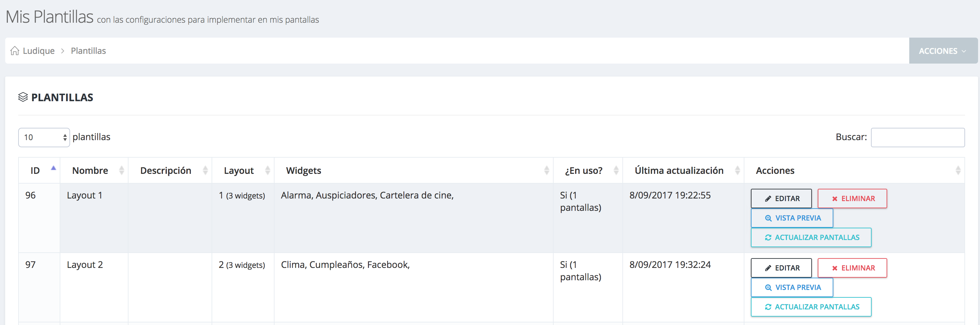Sort table by ID column
Screen dimensions: 980x325
[x=39, y=170]
